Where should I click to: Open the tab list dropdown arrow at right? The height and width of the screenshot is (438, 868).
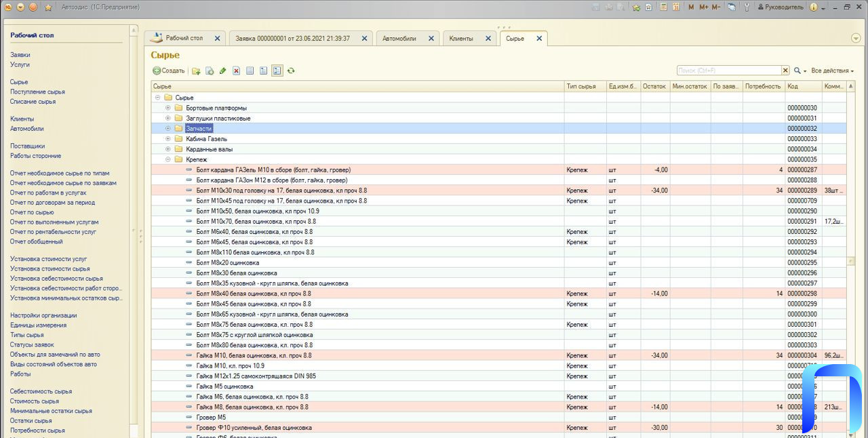click(x=856, y=39)
